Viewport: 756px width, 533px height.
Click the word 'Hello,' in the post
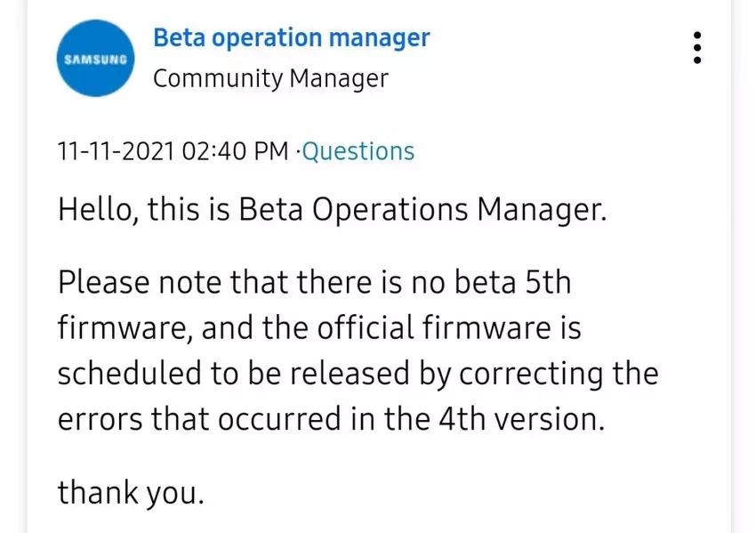pos(98,210)
